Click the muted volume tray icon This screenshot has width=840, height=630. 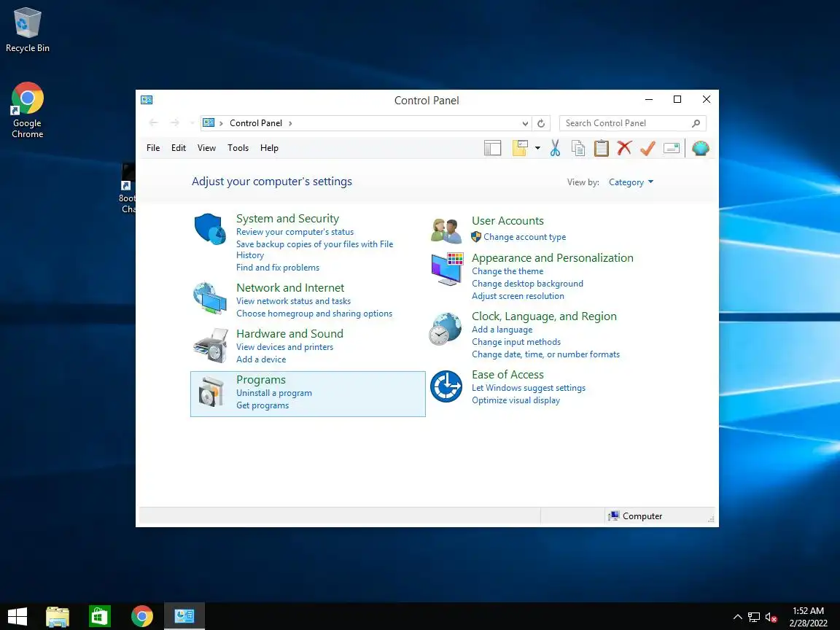tap(771, 617)
